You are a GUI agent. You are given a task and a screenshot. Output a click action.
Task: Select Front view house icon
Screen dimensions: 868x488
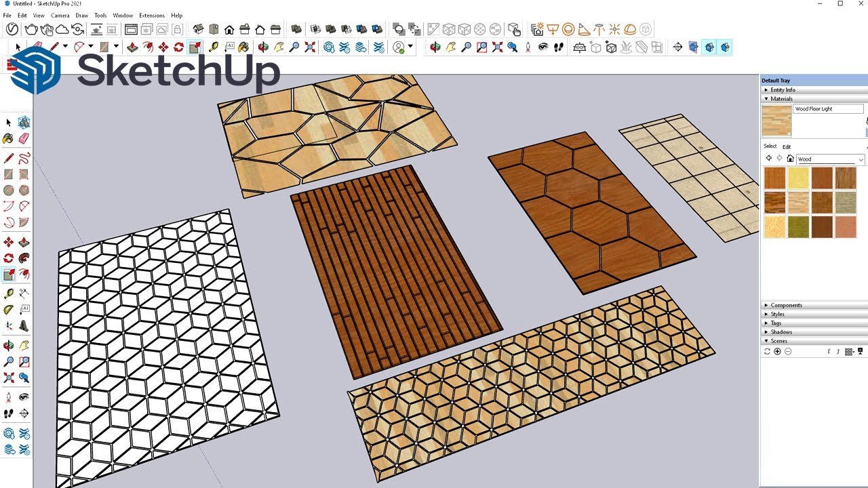[229, 29]
